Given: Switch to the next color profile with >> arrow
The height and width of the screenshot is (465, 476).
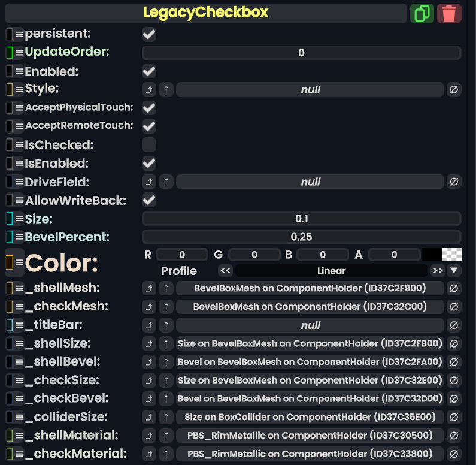Looking at the screenshot, I should point(437,271).
